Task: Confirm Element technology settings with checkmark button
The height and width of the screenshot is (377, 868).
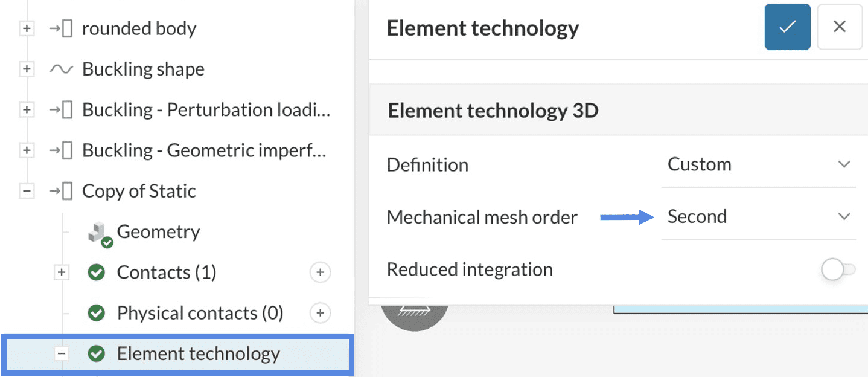Action: tap(787, 27)
